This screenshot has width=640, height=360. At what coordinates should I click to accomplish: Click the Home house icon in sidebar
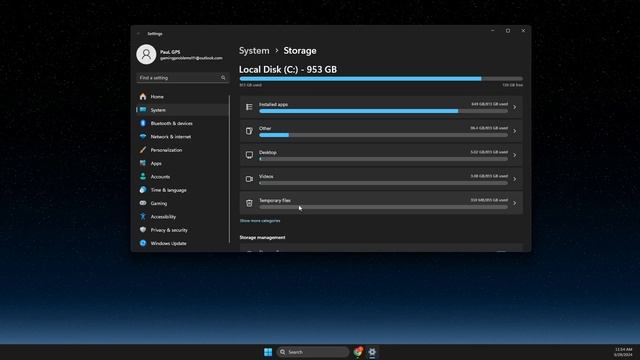[143, 97]
